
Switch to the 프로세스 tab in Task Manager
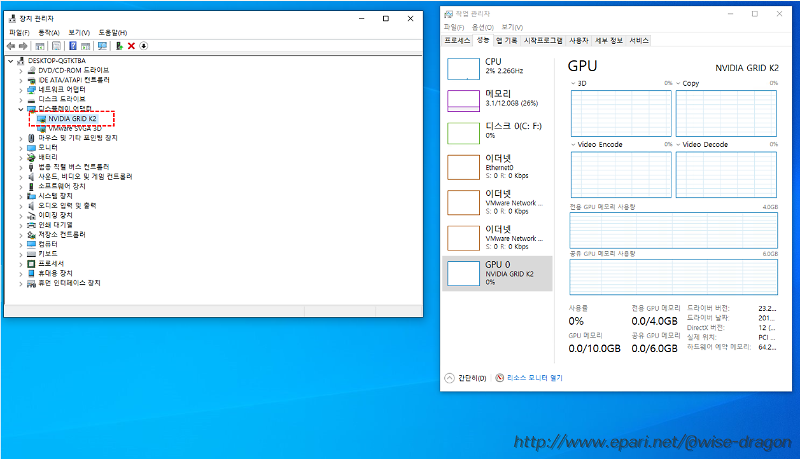pos(457,41)
